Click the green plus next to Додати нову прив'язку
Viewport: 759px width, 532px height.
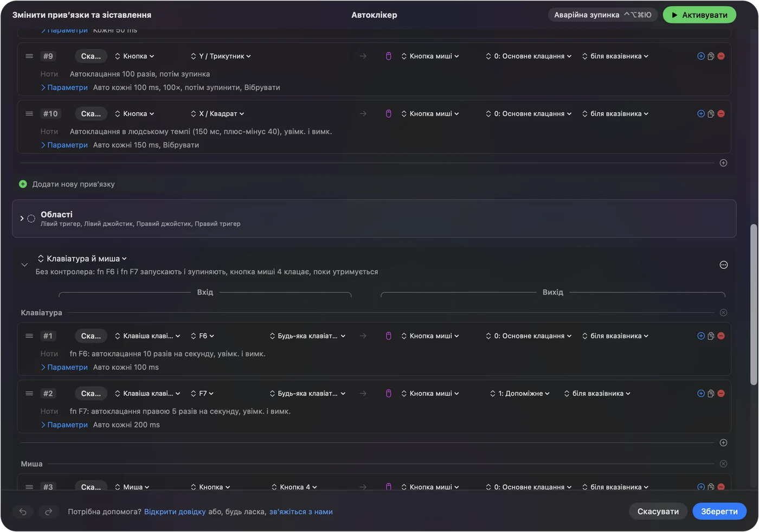tap(23, 184)
